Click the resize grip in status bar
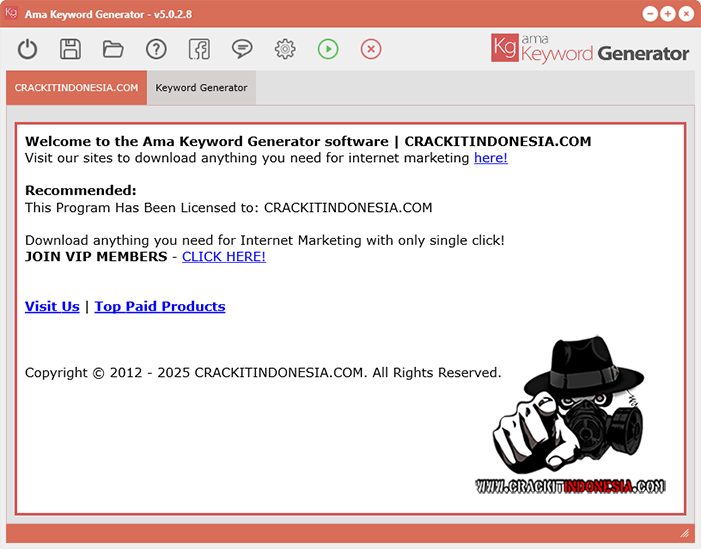Viewport: 701px width, 549px height. (685, 534)
